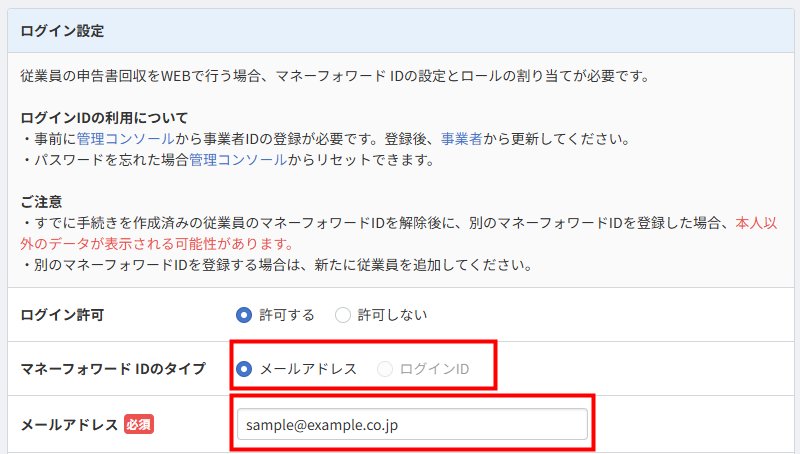The height and width of the screenshot is (454, 800).
Task: Choose the greyed-out ログインID radio option
Action: point(385,369)
